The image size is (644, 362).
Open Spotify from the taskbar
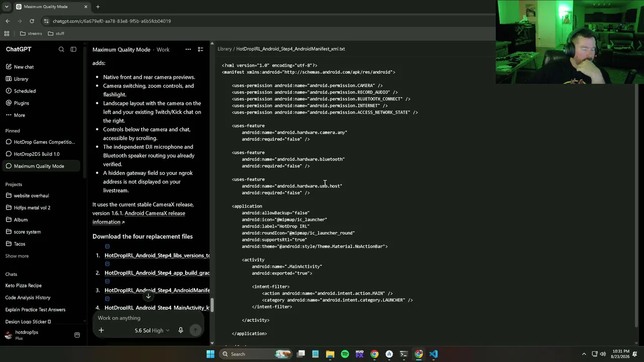(x=345, y=354)
